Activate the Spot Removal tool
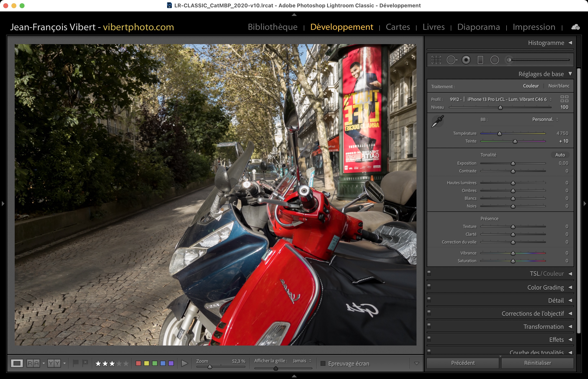 coord(452,60)
